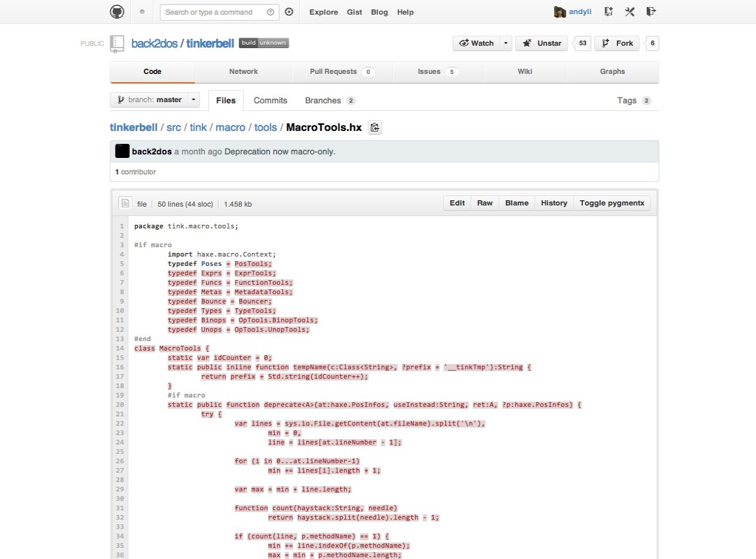Screen dimensions: 756x559
Task: Select the Commits subtab
Action: [x=271, y=100]
